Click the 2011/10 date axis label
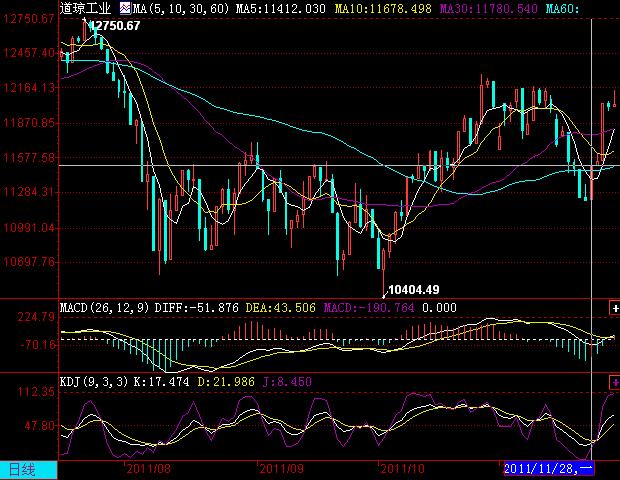620x480 pixels. coord(403,469)
